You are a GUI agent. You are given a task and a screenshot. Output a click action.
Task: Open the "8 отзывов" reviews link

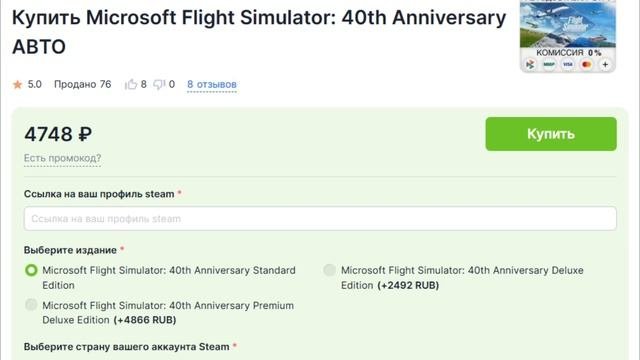tap(212, 84)
